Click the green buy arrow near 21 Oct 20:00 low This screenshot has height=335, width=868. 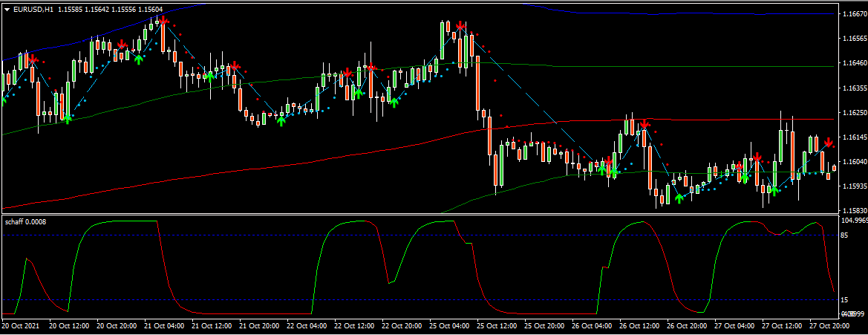281,120
